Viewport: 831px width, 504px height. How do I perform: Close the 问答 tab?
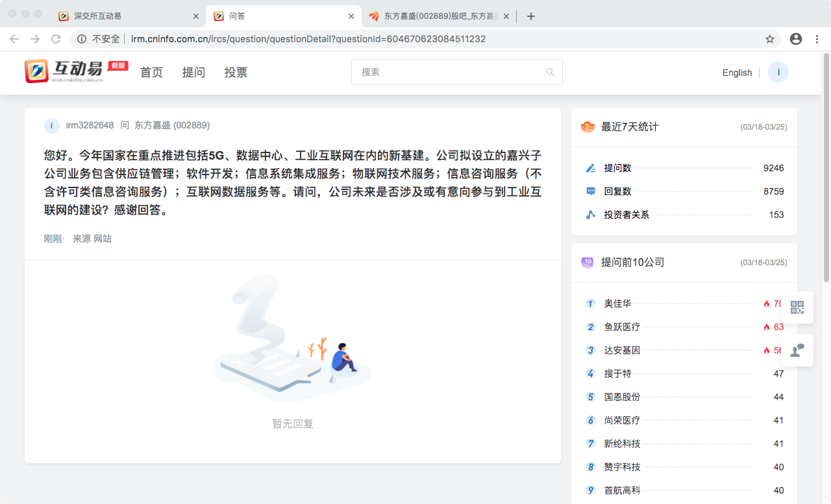[x=351, y=16]
